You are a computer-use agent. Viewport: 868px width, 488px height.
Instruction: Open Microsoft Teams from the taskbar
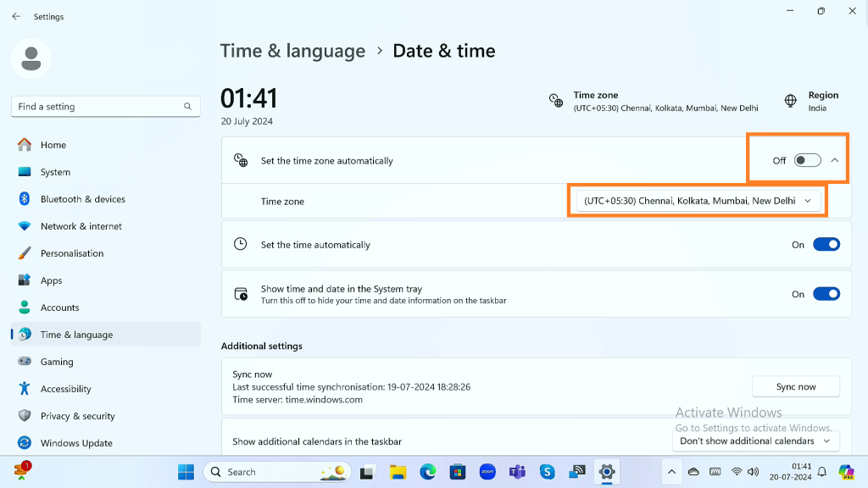click(x=517, y=472)
